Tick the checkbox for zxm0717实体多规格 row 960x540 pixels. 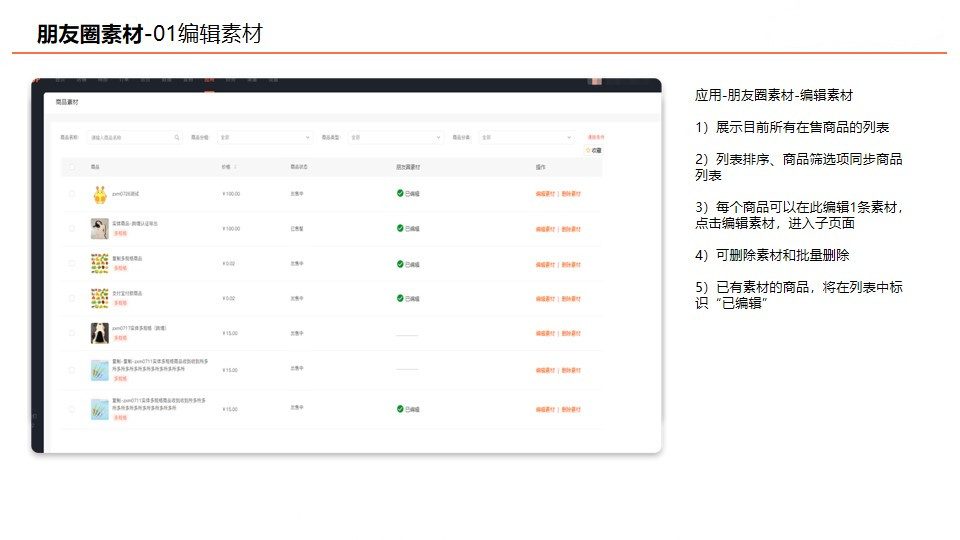[72, 334]
